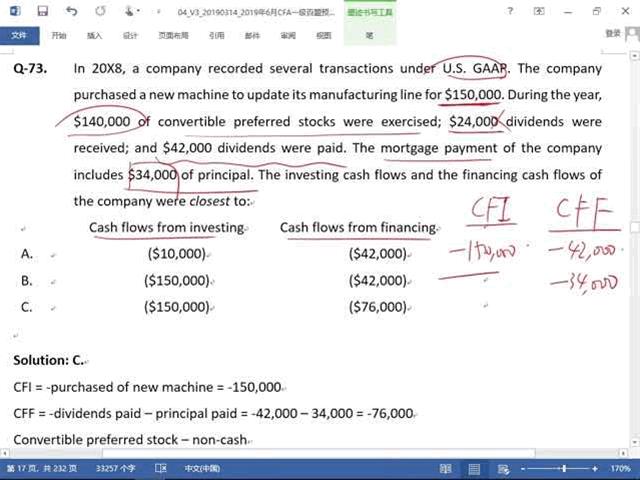Click 'Convertible preferred stock – non-cash' line
The width and height of the screenshot is (640, 480).
point(130,440)
